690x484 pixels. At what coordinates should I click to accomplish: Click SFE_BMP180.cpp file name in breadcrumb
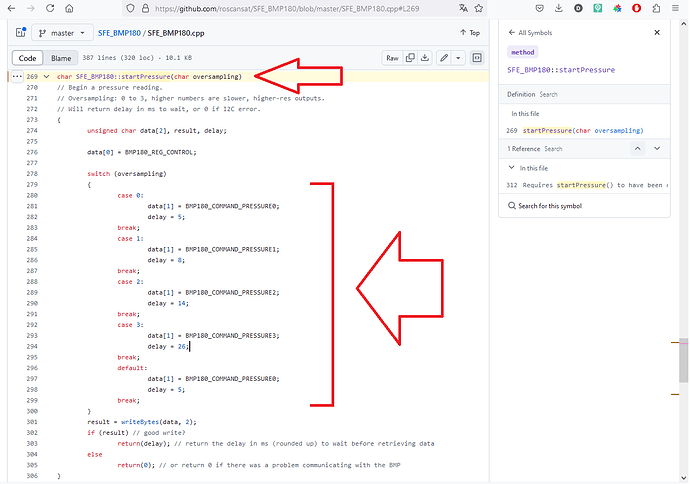pyautogui.click(x=176, y=33)
